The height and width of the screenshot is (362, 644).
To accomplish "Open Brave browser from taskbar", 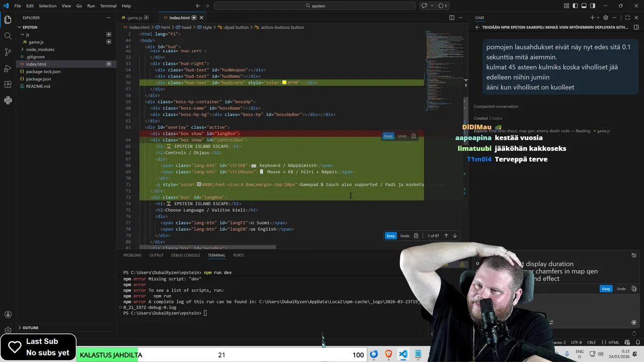I will tap(388, 354).
